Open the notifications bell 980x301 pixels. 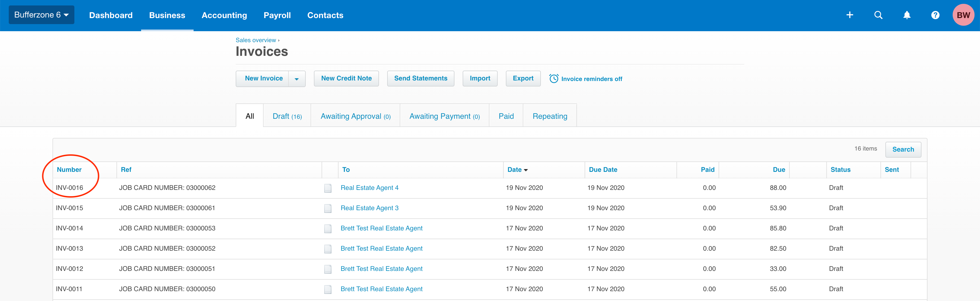(x=907, y=15)
